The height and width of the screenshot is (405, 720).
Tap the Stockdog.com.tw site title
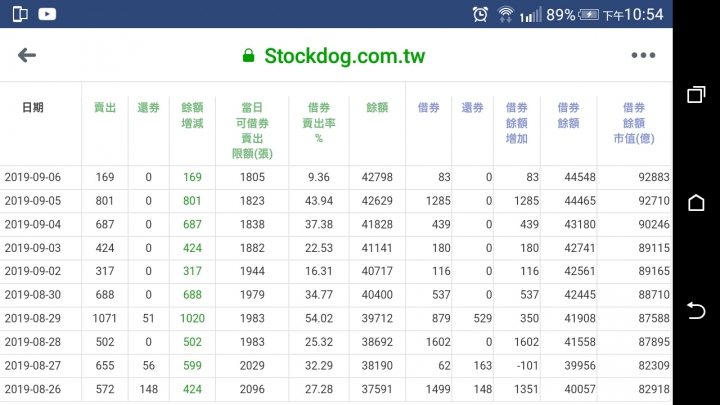[344, 56]
